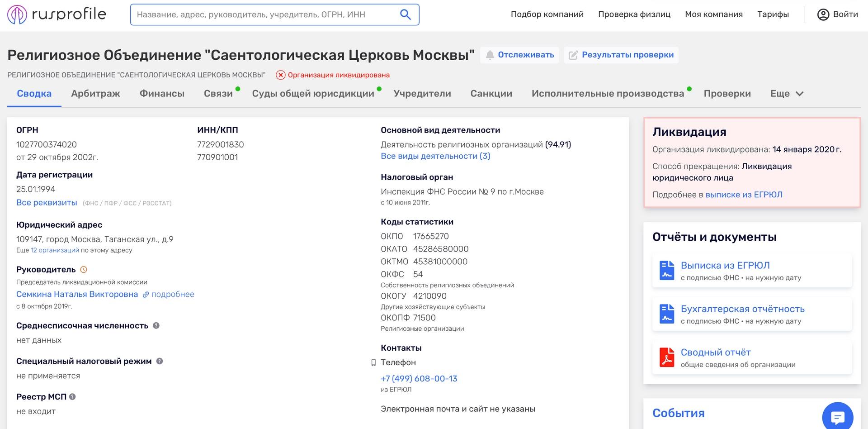
Task: Click the PDF icon for Сводный отчёт
Action: click(x=667, y=357)
